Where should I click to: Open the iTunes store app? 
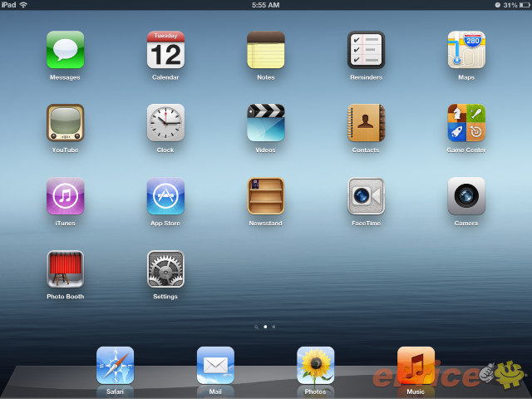[x=65, y=196]
